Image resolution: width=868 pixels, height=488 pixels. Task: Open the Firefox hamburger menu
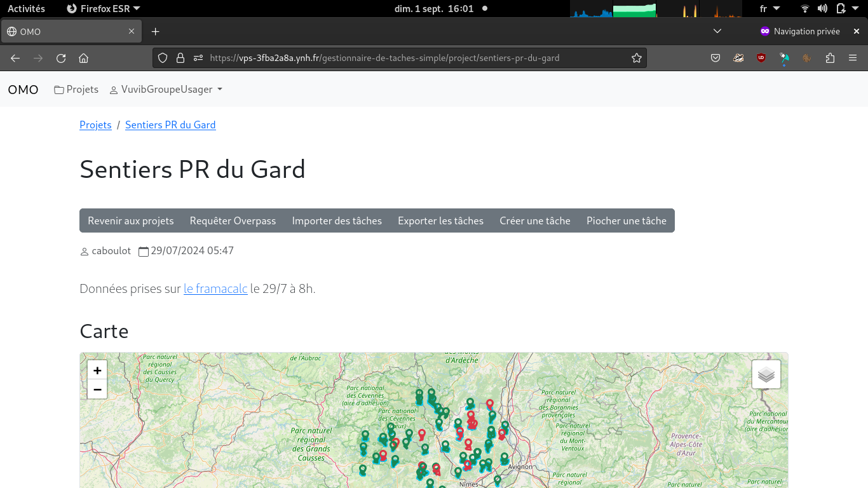853,58
